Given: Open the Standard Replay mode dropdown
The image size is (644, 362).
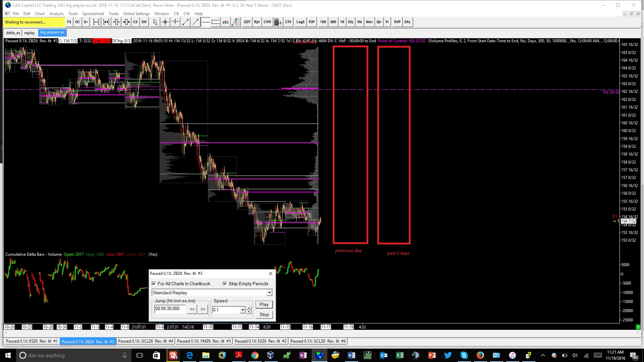Looking at the screenshot, I should coord(269,293).
